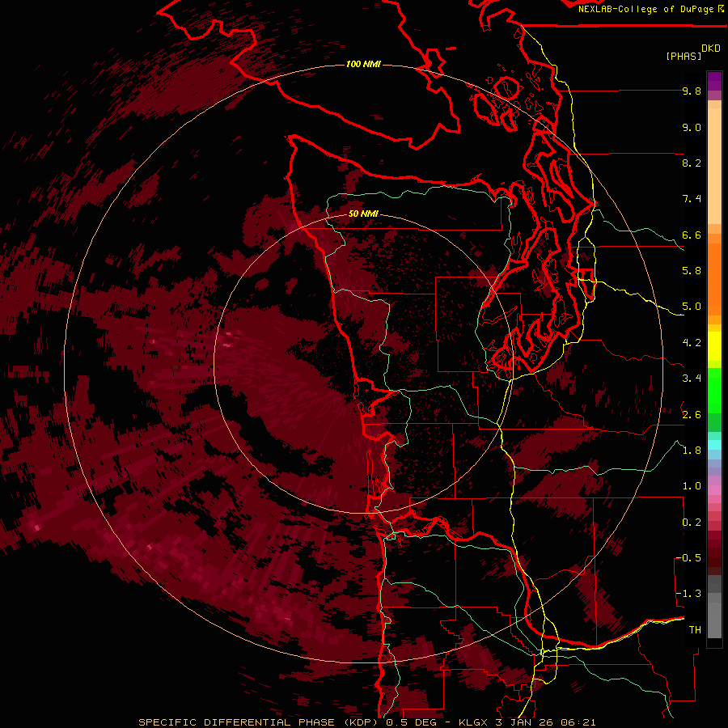The image size is (728, 728).
Task: Select the 8.2 colorbar value
Action: (692, 163)
